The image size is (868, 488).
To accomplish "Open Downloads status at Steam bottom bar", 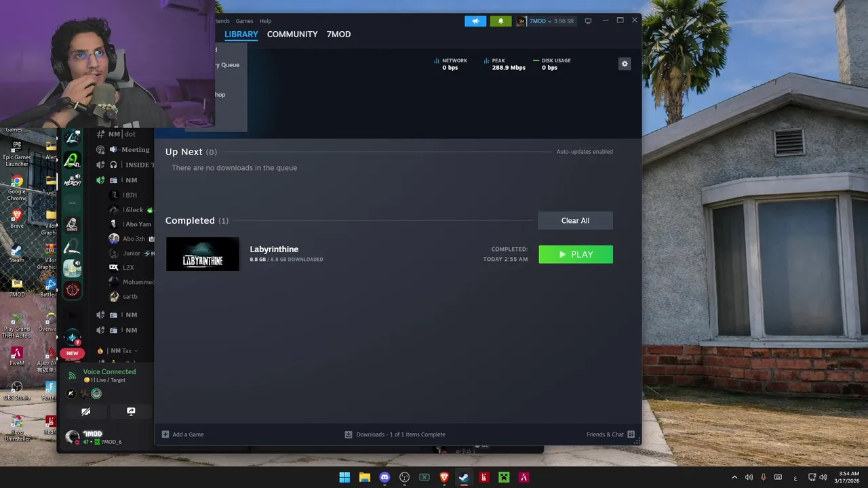I will pos(395,434).
